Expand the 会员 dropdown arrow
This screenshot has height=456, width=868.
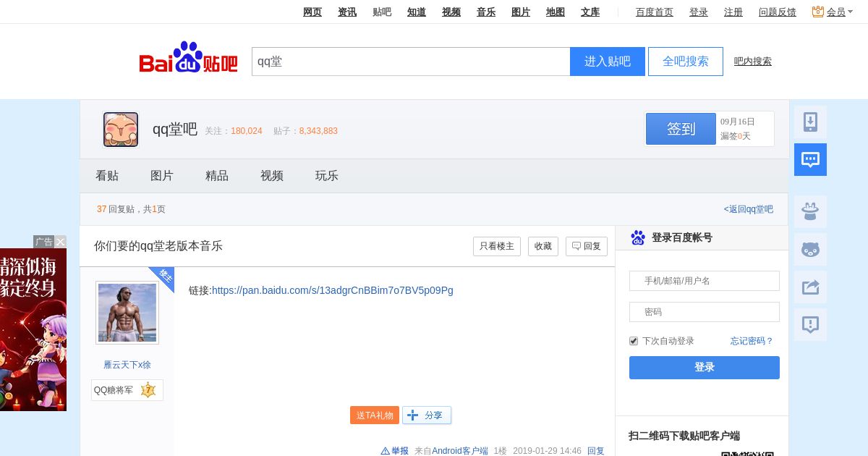(x=851, y=12)
